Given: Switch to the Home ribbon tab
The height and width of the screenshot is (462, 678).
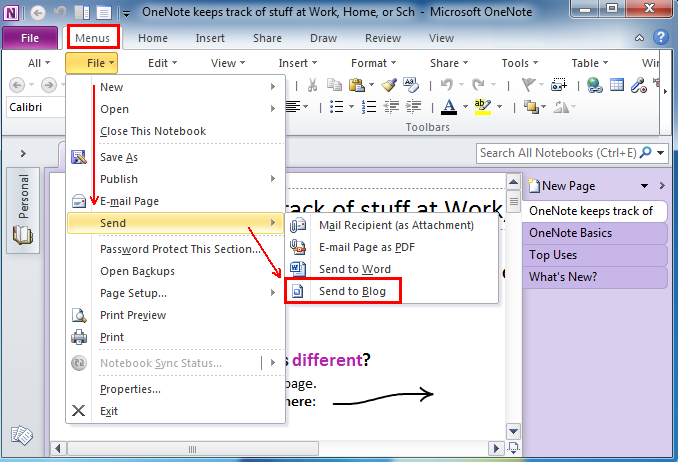Looking at the screenshot, I should click(153, 38).
